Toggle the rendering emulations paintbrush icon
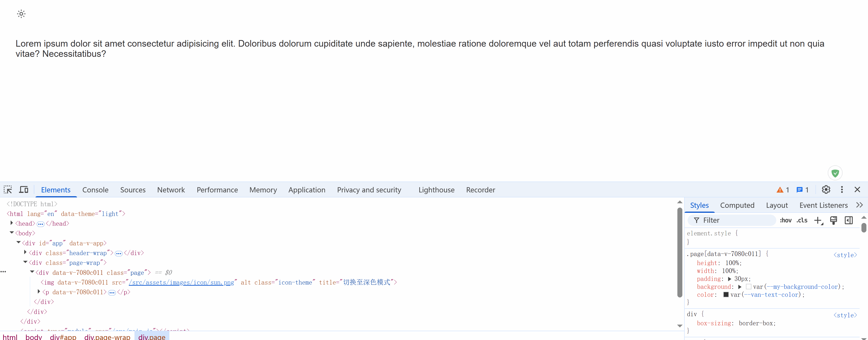Image resolution: width=868 pixels, height=340 pixels. (833, 220)
